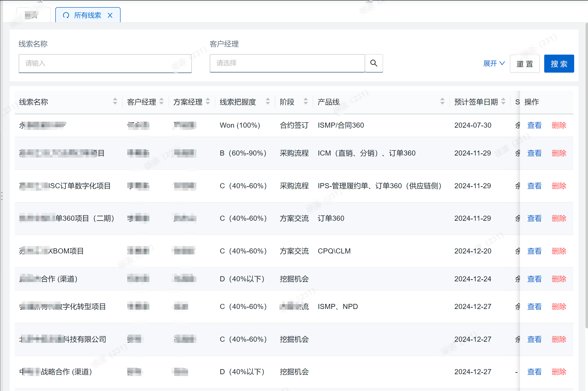
Task: Refresh the 所有线索 tab via its reload icon
Action: pos(66,15)
